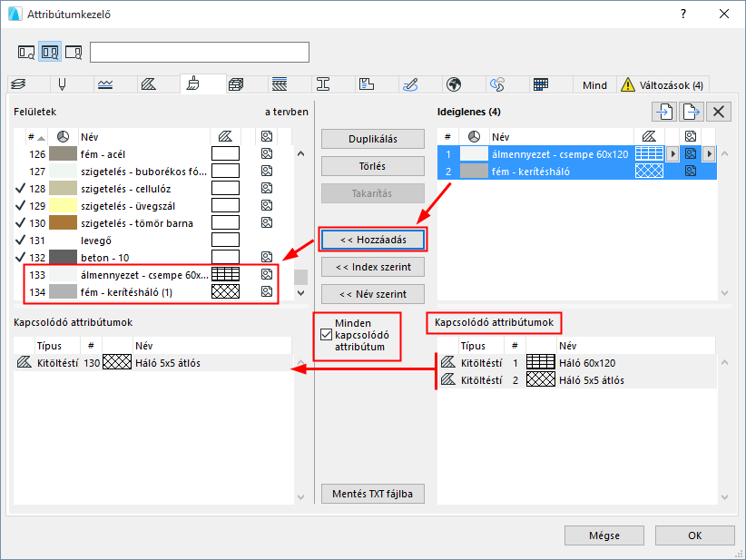
Task: Switch to the Mind tab
Action: [x=594, y=85]
